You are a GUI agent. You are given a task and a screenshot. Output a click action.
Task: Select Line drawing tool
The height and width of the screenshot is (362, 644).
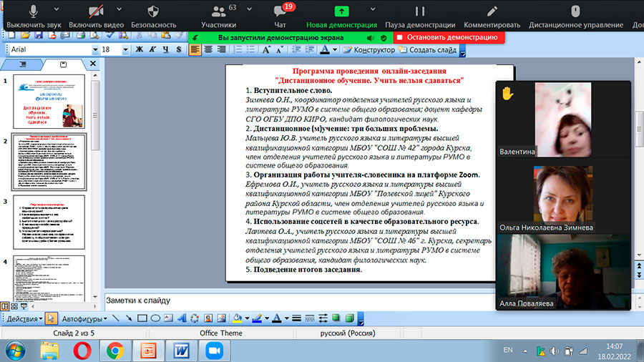pyautogui.click(x=116, y=318)
